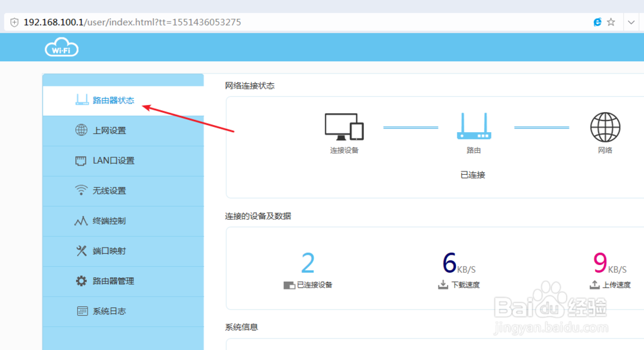Screen dimensions: 644x350
Task: Open the 终端控制 menu item
Action: pos(123,221)
